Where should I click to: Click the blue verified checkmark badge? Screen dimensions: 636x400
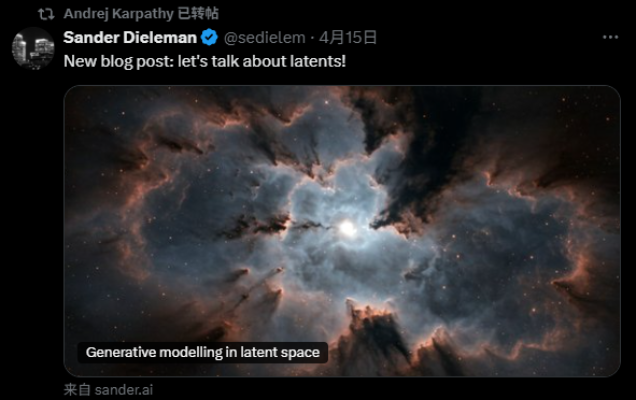tap(209, 38)
